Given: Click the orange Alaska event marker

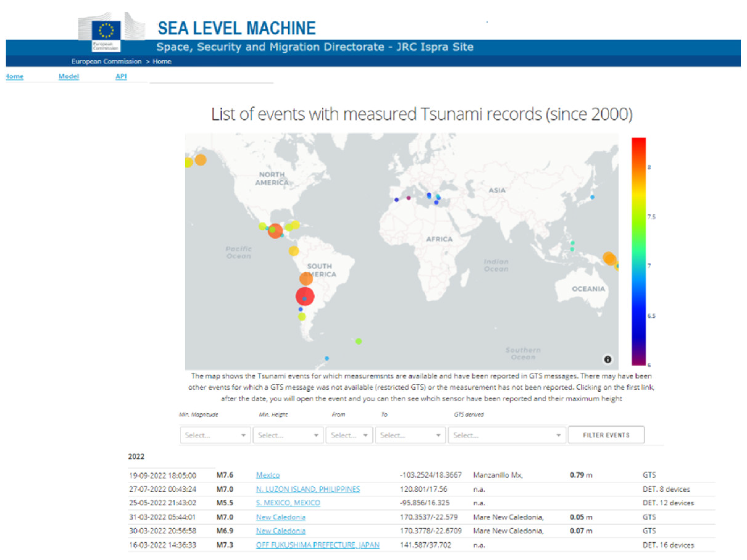Looking at the screenshot, I should (x=201, y=160).
